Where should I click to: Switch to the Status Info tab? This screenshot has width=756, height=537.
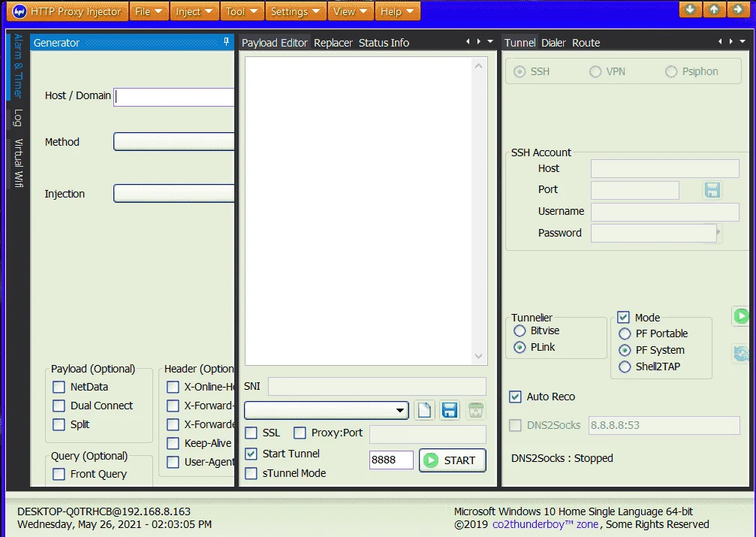tap(384, 43)
